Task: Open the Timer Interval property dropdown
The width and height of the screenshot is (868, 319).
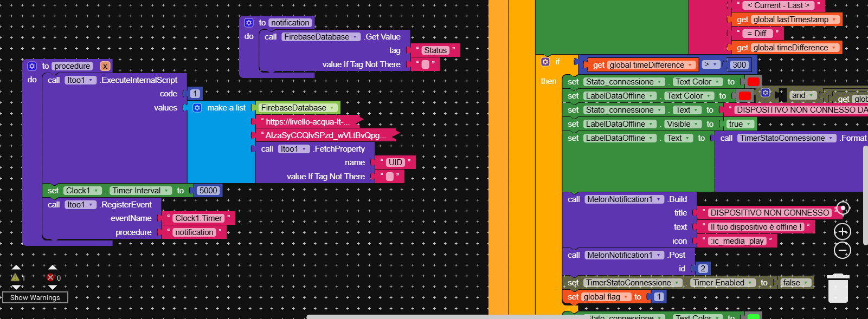Action: (x=141, y=191)
